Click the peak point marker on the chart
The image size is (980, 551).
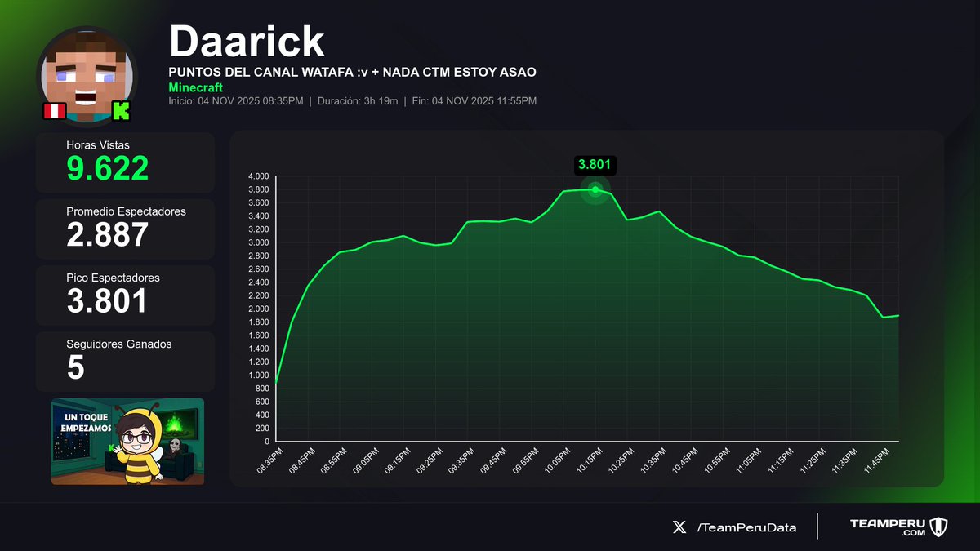[595, 189]
